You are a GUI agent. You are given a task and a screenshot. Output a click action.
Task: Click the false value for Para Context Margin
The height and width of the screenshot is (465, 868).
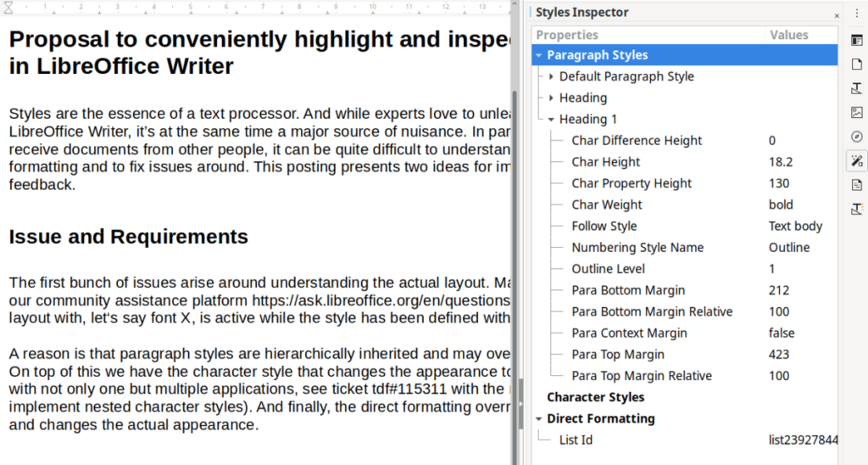coord(782,333)
